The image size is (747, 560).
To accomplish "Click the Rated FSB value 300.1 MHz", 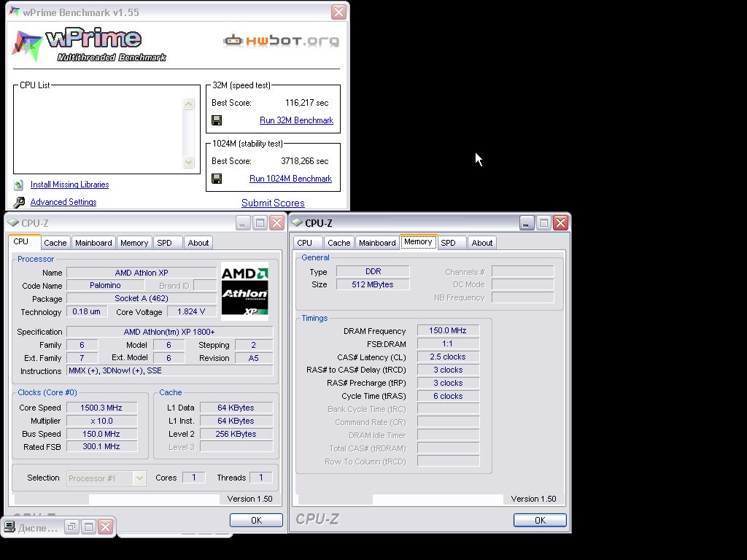I will (102, 447).
